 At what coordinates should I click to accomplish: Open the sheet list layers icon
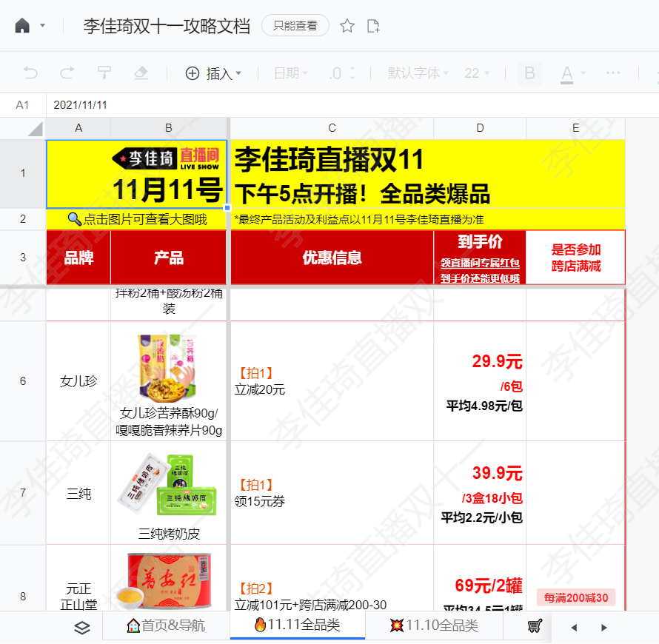point(82,627)
